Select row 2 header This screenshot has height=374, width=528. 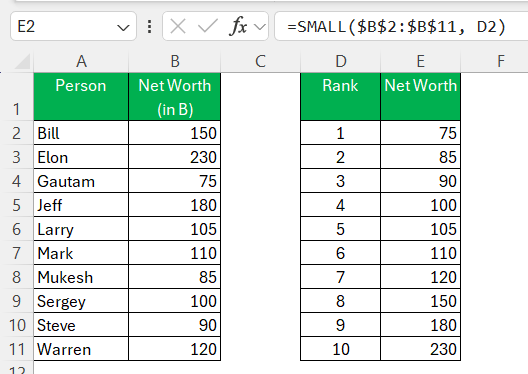(17, 133)
